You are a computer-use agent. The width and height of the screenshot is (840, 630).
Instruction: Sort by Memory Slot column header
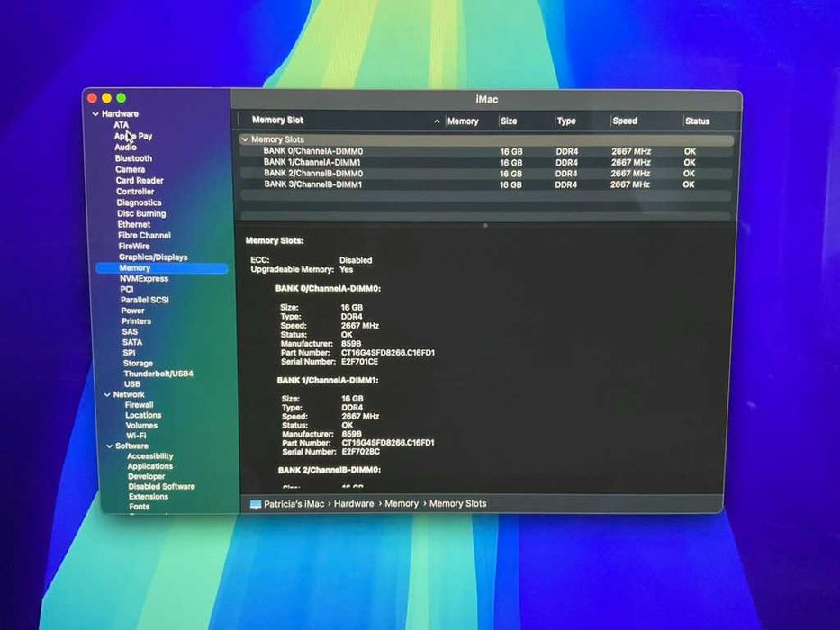pos(277,120)
